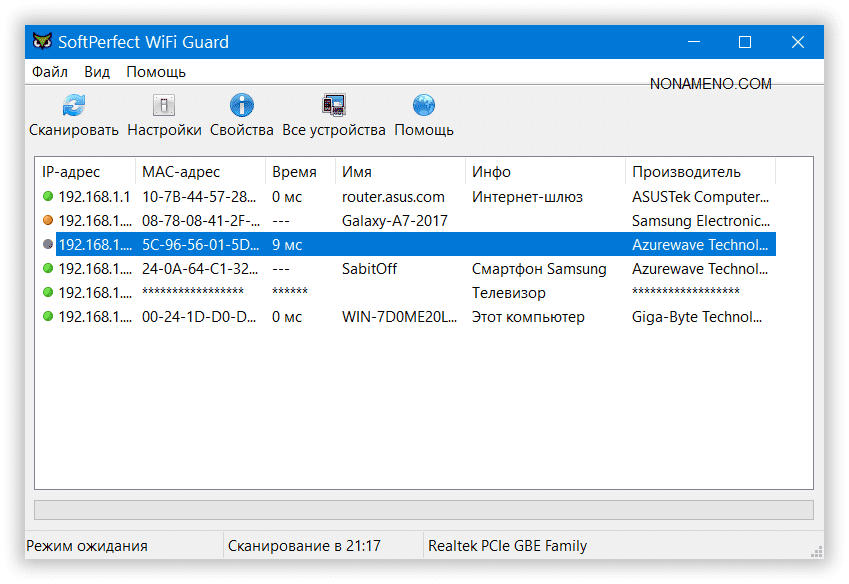This screenshot has height=584, width=849.
Task: Sort by MAC-адрес column header
Action: (200, 172)
